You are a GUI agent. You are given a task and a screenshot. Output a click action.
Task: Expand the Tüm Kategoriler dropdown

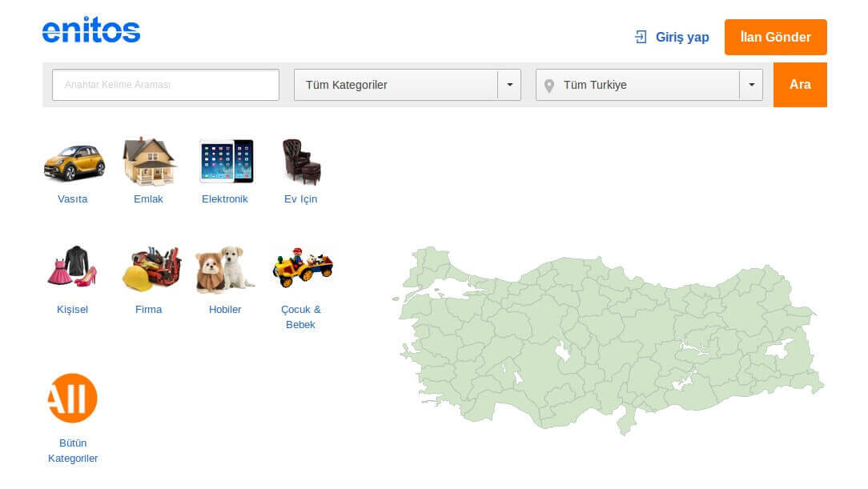point(396,85)
